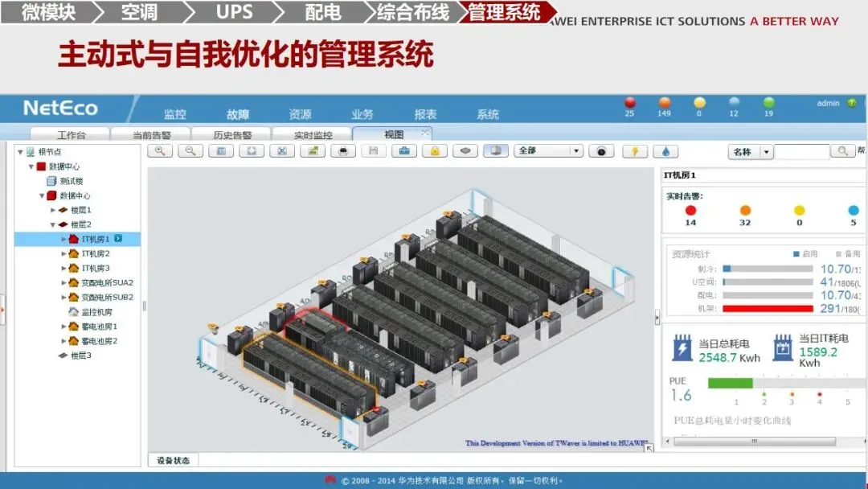Click the blue briefcase toolbar icon

[404, 151]
